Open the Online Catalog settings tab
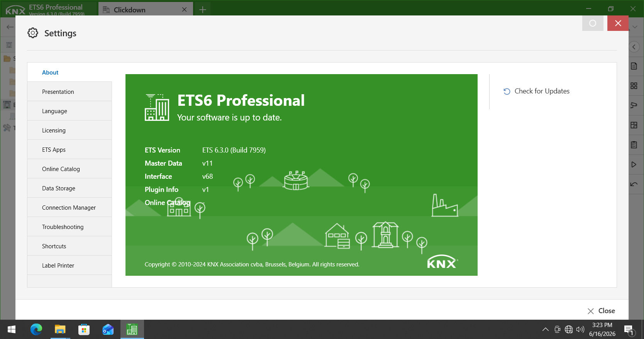 (x=69, y=169)
